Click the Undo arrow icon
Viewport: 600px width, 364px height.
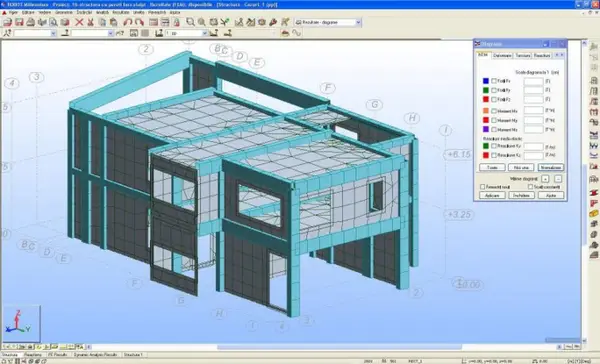click(x=128, y=22)
